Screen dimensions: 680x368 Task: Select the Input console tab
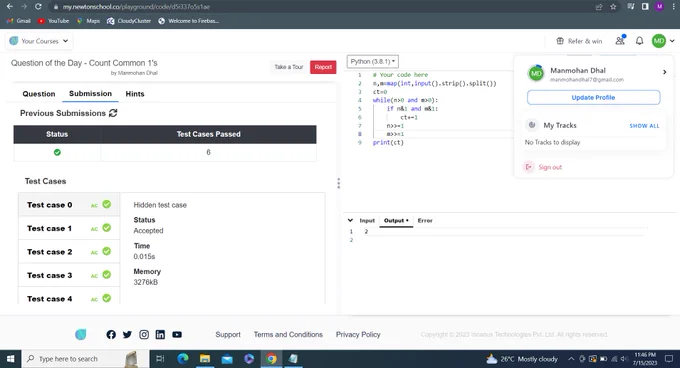(367, 221)
